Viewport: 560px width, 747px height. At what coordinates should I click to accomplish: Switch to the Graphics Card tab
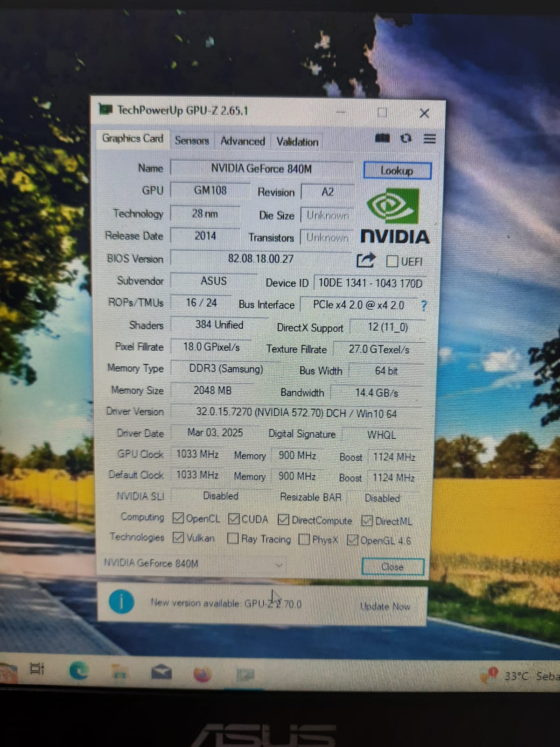click(x=133, y=139)
